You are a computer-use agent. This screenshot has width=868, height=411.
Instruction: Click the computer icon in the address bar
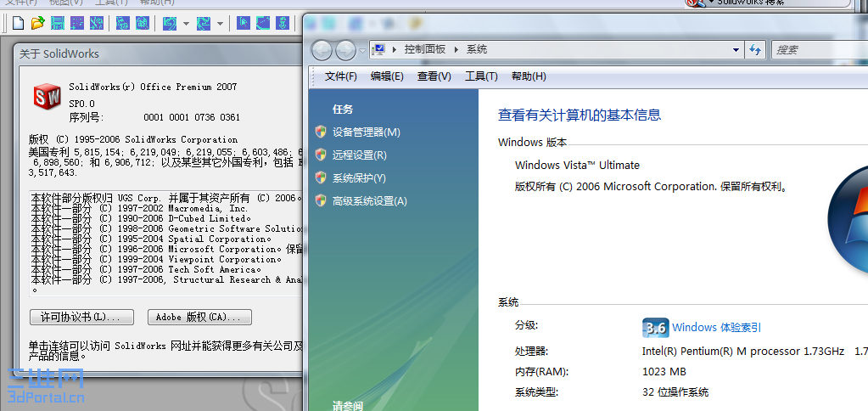click(x=379, y=49)
